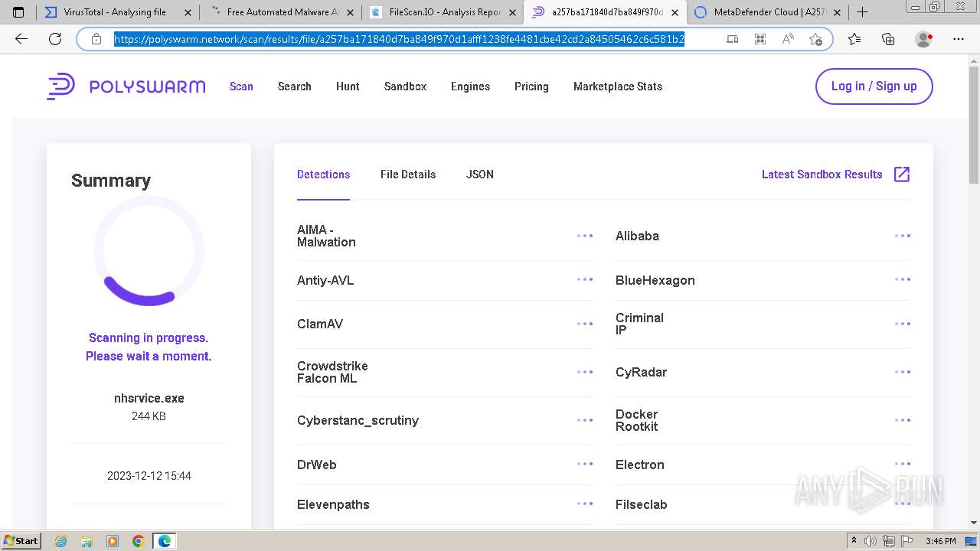Image resolution: width=980 pixels, height=551 pixels.
Task: Close the VirusTotal tab
Action: point(188,12)
